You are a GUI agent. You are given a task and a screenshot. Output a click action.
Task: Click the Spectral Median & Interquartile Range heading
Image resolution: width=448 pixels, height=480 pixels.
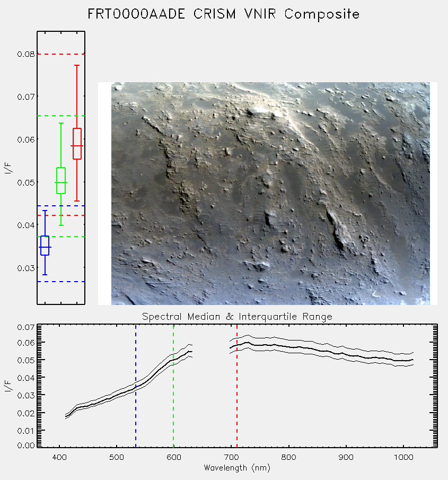click(x=237, y=317)
